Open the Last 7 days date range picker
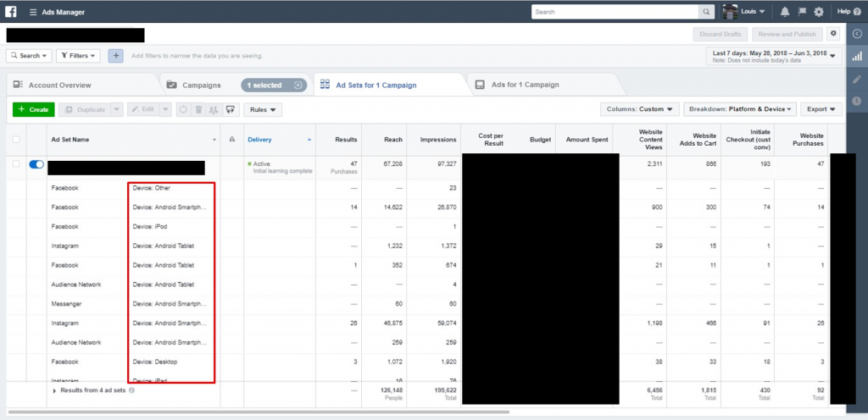This screenshot has width=868, height=420. [774, 56]
